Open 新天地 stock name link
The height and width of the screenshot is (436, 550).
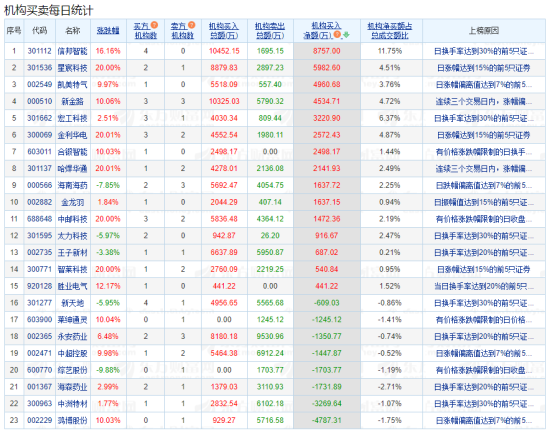point(73,303)
